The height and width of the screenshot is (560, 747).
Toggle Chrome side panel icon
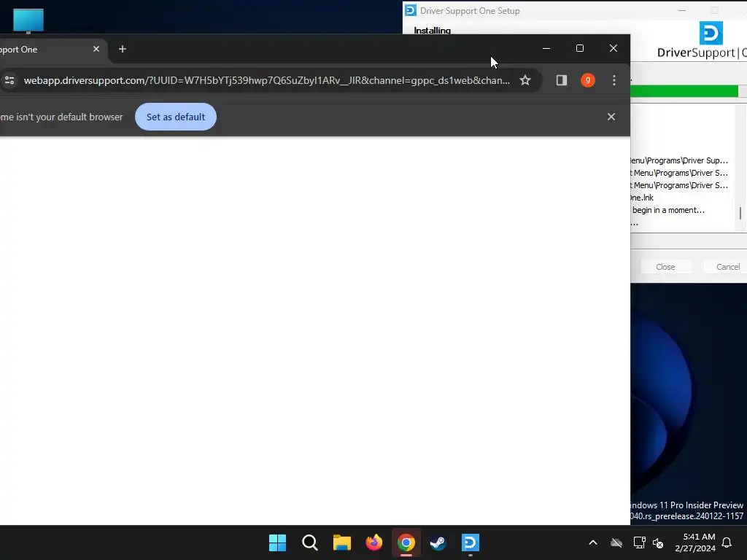(x=561, y=80)
